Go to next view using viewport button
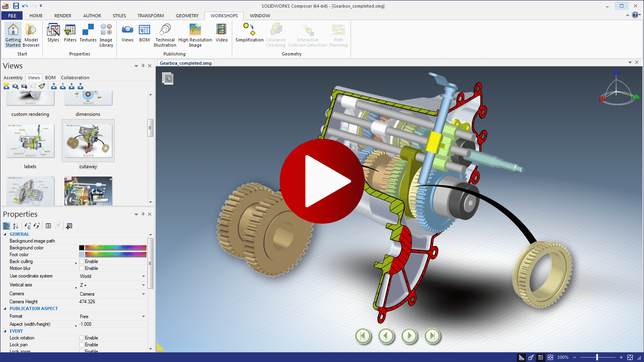The image size is (644, 362). pyautogui.click(x=409, y=336)
